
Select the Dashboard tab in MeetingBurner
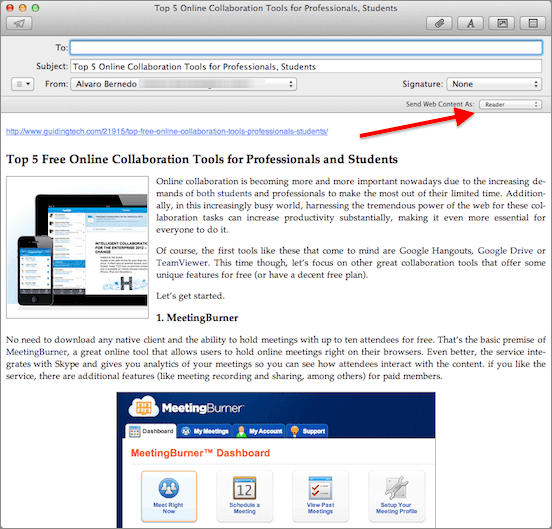point(151,431)
